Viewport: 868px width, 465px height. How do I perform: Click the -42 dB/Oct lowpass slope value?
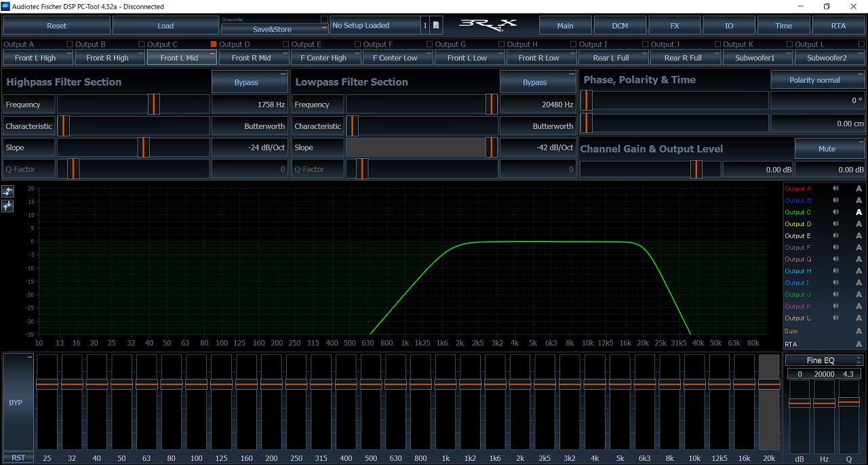tap(538, 147)
